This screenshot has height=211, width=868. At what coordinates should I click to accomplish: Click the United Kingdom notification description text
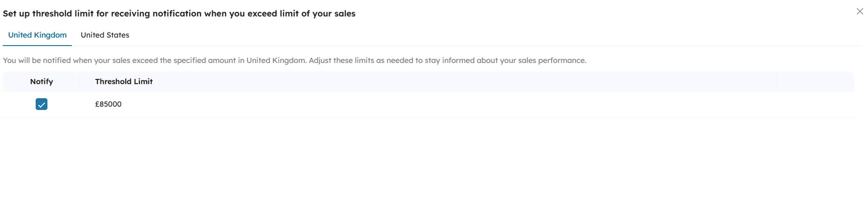(x=294, y=61)
